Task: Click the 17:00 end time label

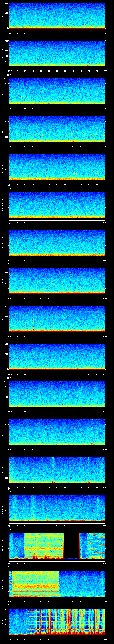Action: point(105,487)
